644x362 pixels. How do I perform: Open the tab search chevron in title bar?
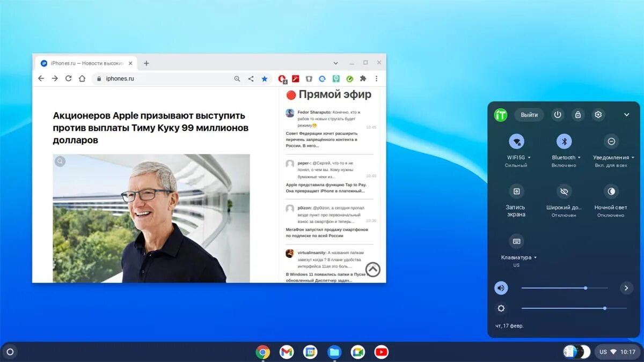336,63
